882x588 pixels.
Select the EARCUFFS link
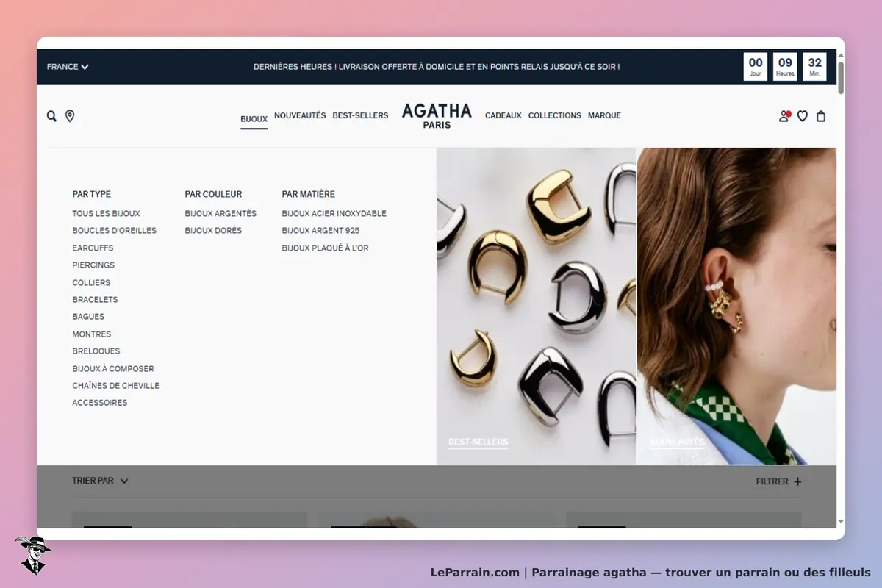point(93,248)
